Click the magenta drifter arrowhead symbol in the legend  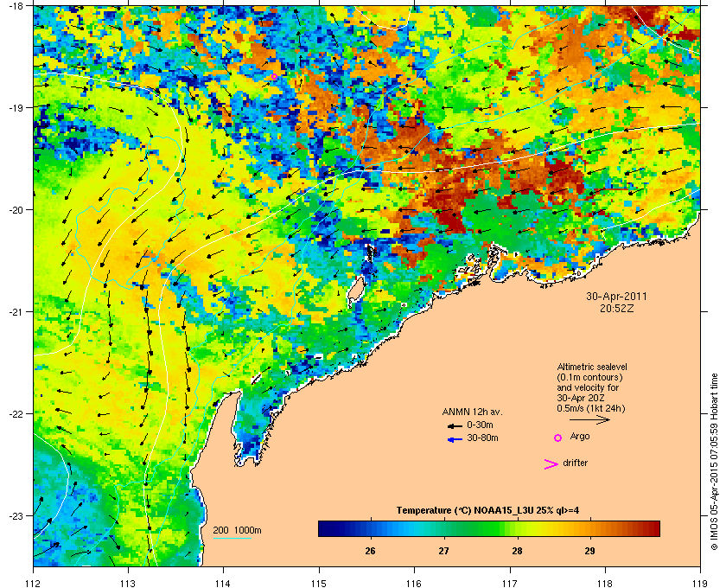[x=551, y=464]
